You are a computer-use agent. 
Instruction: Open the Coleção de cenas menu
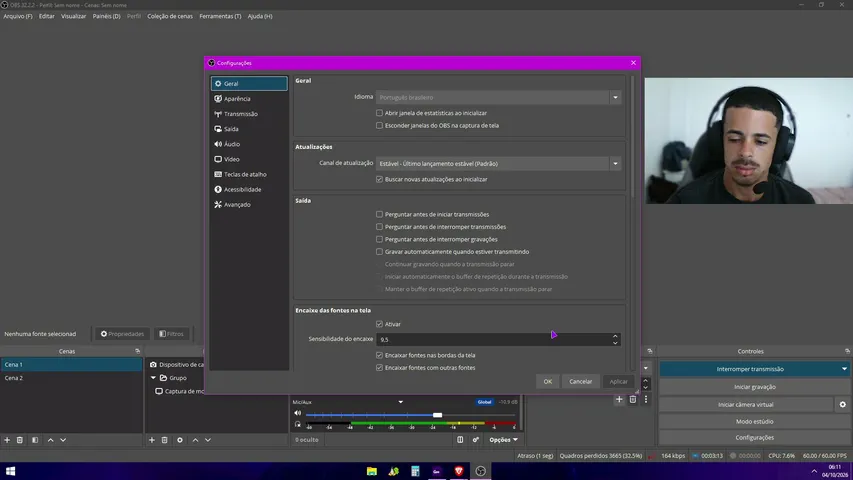[x=170, y=16]
